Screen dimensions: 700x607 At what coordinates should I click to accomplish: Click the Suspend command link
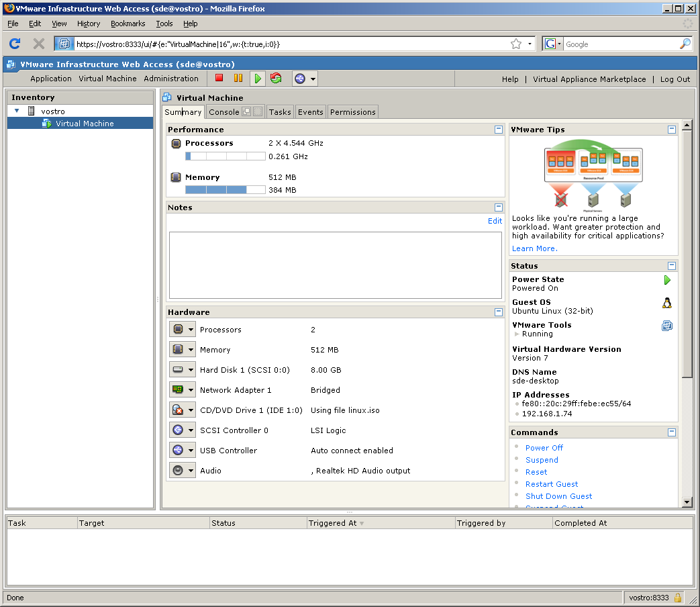[542, 460]
